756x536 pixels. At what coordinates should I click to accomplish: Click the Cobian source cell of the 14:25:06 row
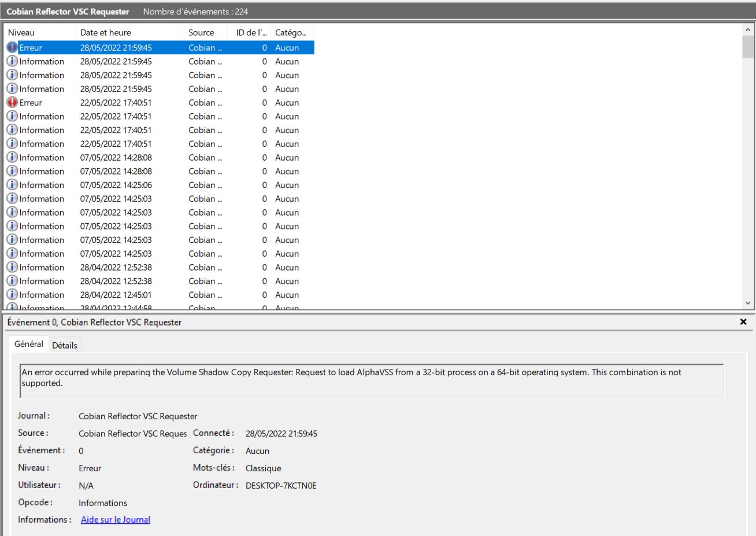point(205,185)
